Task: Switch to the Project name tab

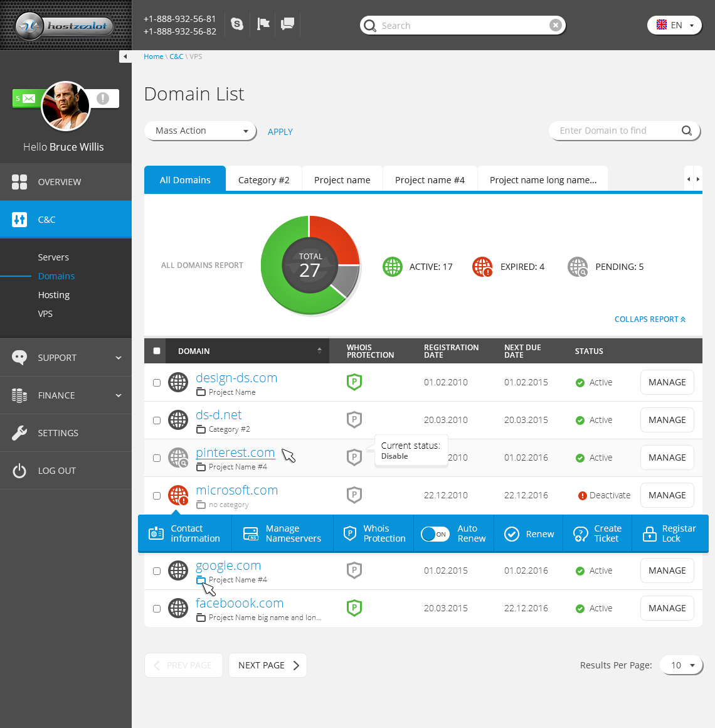Action: click(x=342, y=179)
